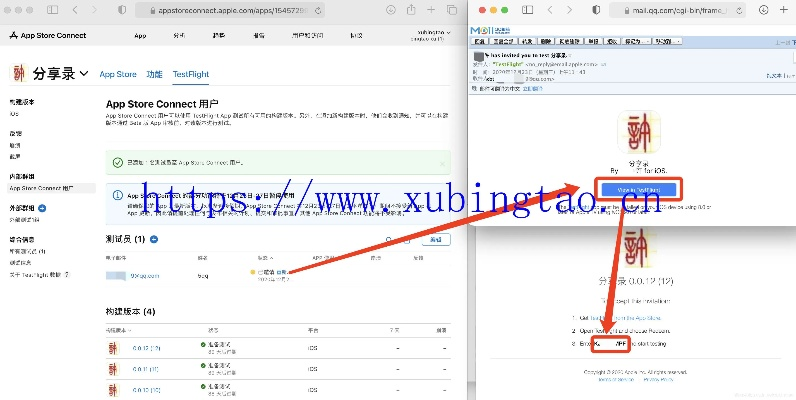The height and width of the screenshot is (400, 796).
Task: Click the mail.qq.com address bar
Action: (x=677, y=10)
